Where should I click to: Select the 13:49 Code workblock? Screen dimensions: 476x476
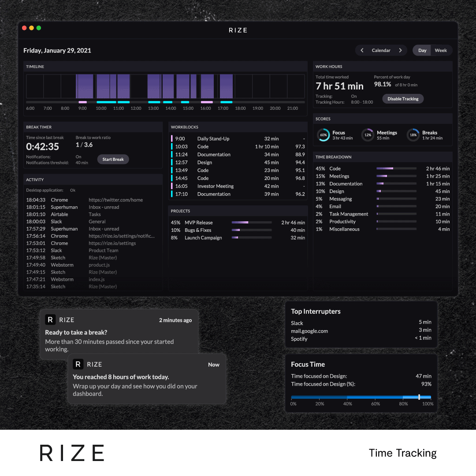pos(238,170)
